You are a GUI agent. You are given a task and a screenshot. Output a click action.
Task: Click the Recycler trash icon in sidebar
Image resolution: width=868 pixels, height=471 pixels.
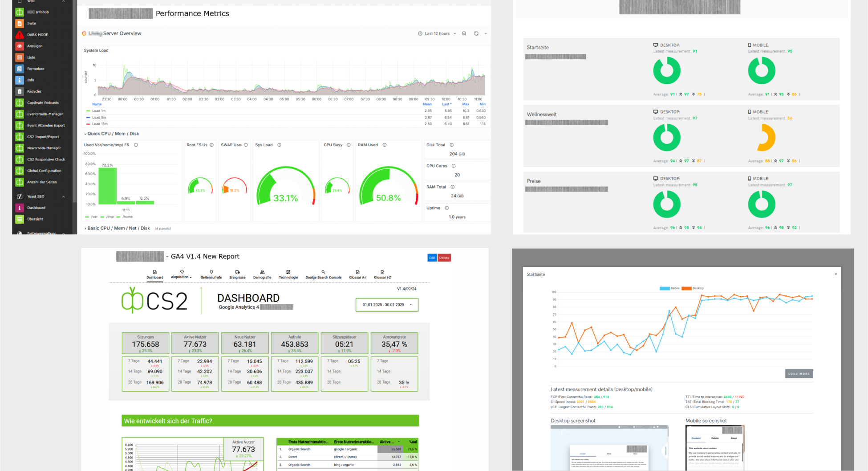point(20,91)
